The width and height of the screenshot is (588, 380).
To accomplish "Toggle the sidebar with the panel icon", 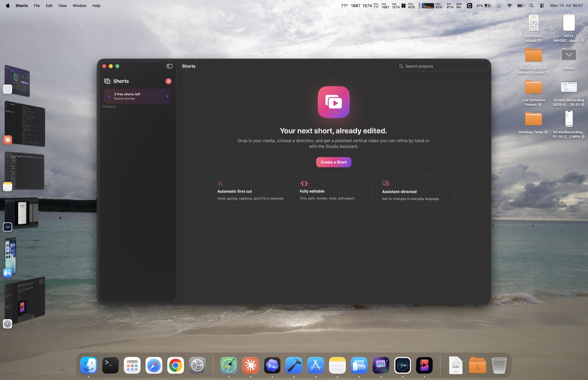I will (x=169, y=66).
